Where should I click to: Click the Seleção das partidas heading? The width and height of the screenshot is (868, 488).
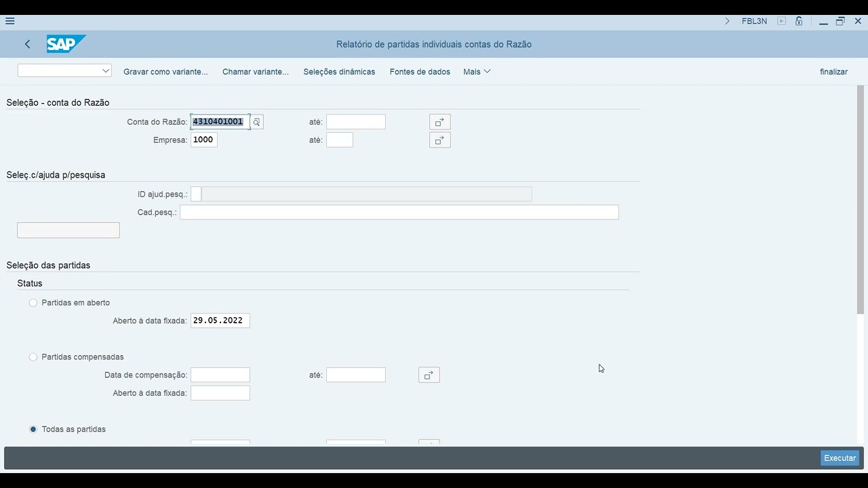click(x=48, y=265)
